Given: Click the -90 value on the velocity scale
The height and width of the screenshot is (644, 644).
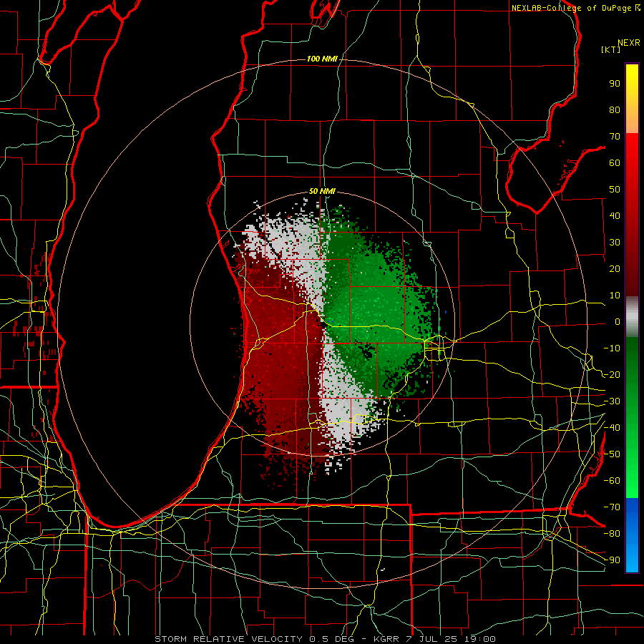Looking at the screenshot, I should click(612, 560).
